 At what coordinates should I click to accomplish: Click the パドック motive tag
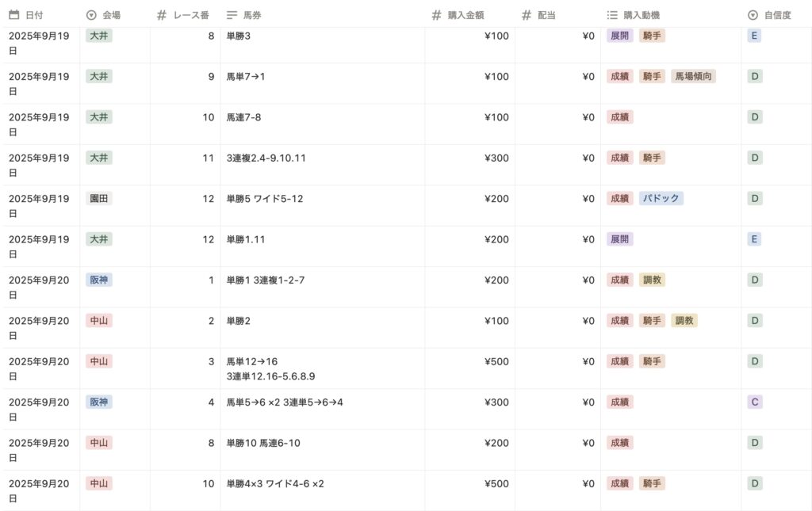pyautogui.click(x=661, y=199)
